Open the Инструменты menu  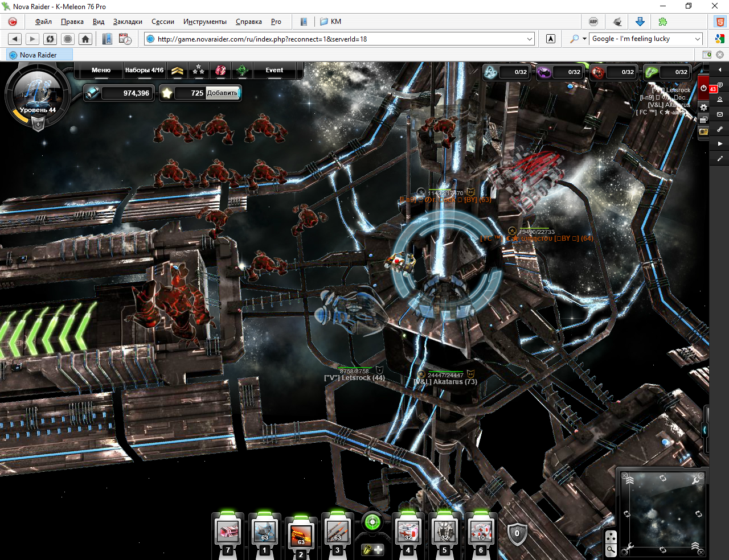(205, 22)
